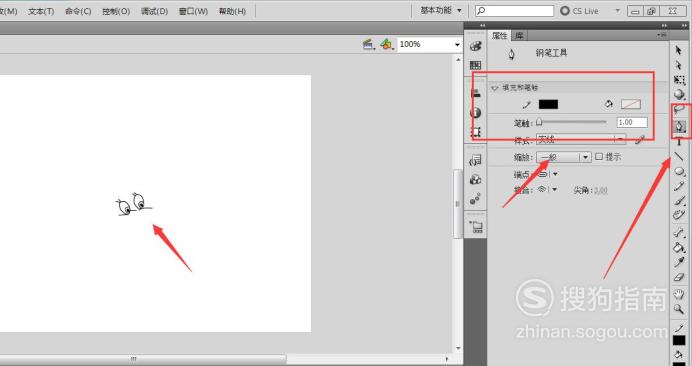Select the Lasso tool
Viewport: 692px width, 366px height.
(x=679, y=109)
